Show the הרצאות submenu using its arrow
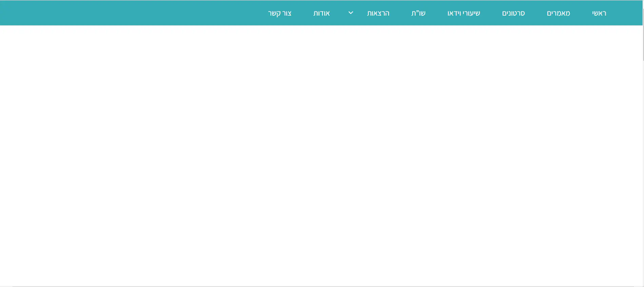This screenshot has height=287, width=644. click(x=351, y=13)
